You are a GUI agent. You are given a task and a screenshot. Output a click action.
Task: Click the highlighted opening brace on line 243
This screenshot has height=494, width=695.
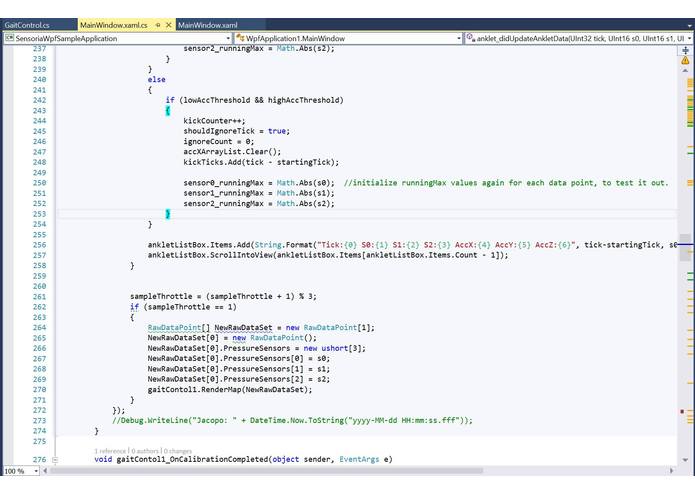[x=168, y=110]
